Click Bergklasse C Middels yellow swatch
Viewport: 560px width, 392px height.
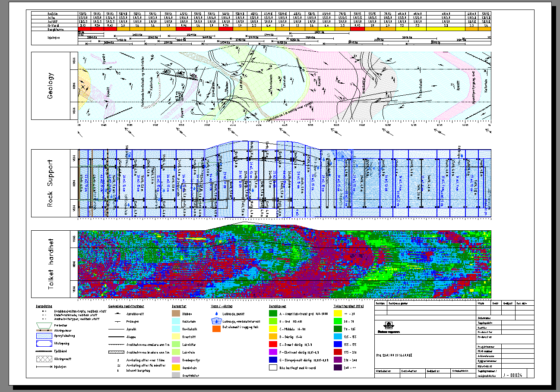[273, 329]
